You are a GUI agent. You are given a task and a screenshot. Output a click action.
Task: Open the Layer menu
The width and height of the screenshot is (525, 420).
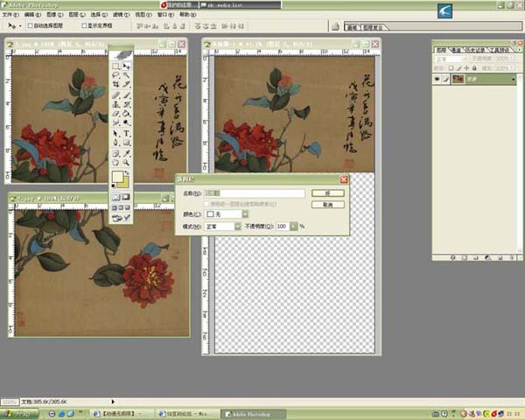pyautogui.click(x=77, y=15)
